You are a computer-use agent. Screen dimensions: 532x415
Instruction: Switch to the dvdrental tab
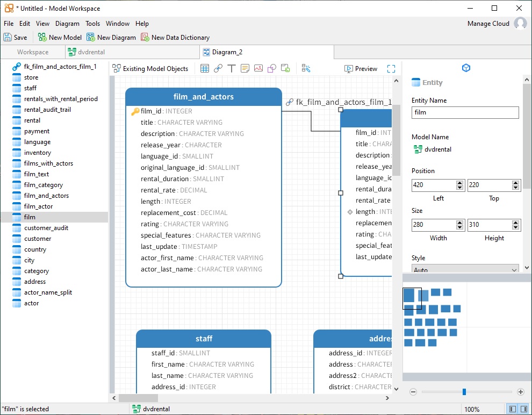132,52
